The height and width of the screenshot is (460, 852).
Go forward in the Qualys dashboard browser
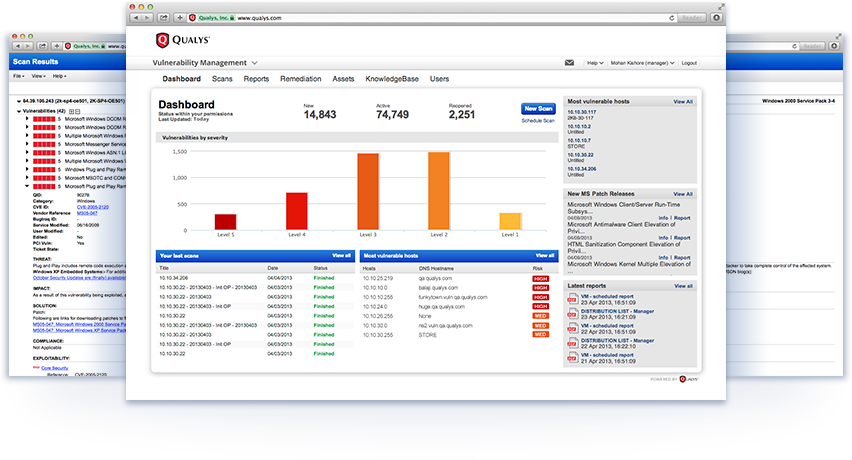coord(147,18)
